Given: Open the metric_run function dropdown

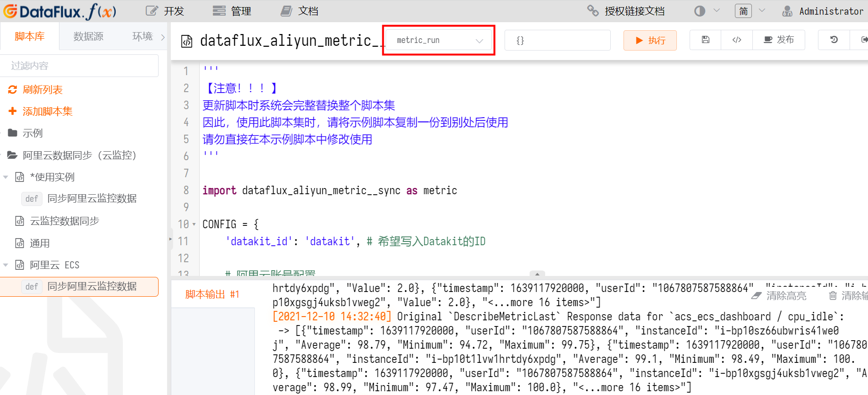Looking at the screenshot, I should (x=439, y=40).
